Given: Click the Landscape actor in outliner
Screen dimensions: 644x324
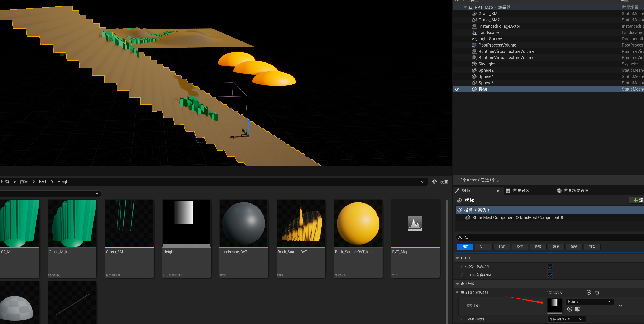Looking at the screenshot, I should [488, 32].
